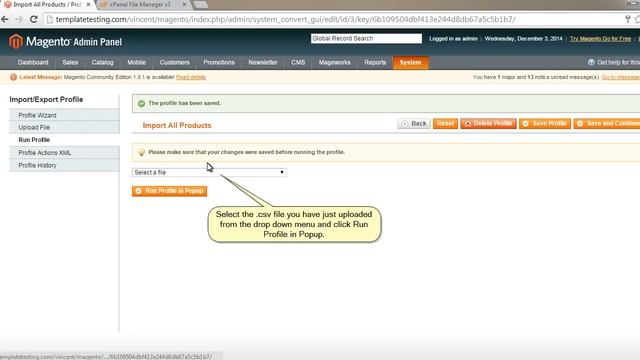
Task: Open the Sales menu
Action: click(x=70, y=62)
